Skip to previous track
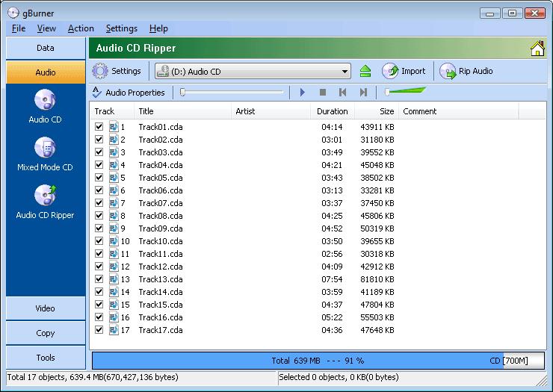 [342, 93]
